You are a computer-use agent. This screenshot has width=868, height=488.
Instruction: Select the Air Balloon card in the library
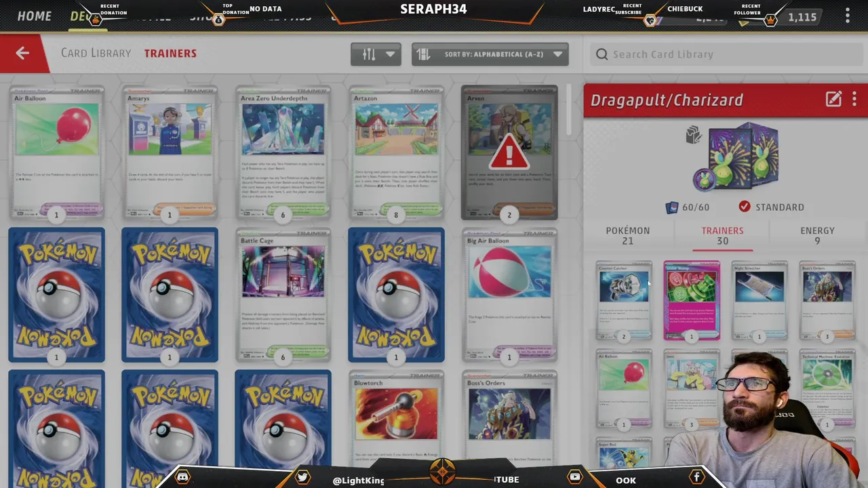tap(56, 152)
